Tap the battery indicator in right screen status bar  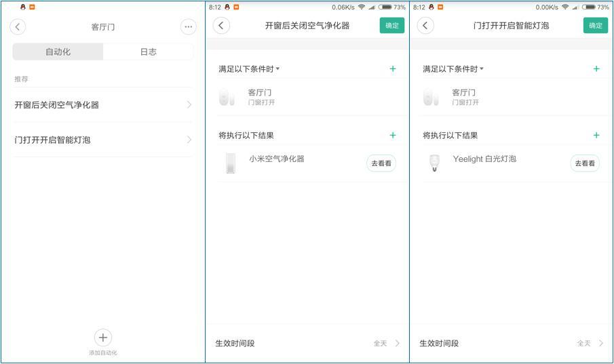tap(588, 7)
